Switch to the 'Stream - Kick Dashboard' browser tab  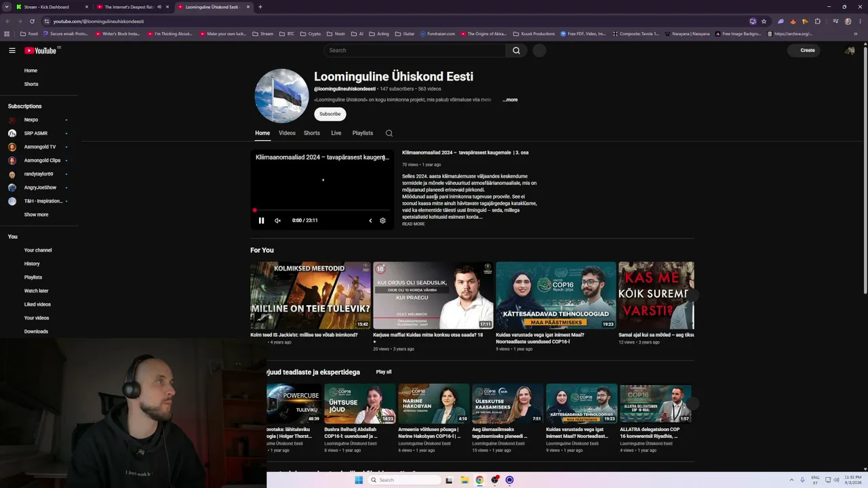(x=53, y=7)
